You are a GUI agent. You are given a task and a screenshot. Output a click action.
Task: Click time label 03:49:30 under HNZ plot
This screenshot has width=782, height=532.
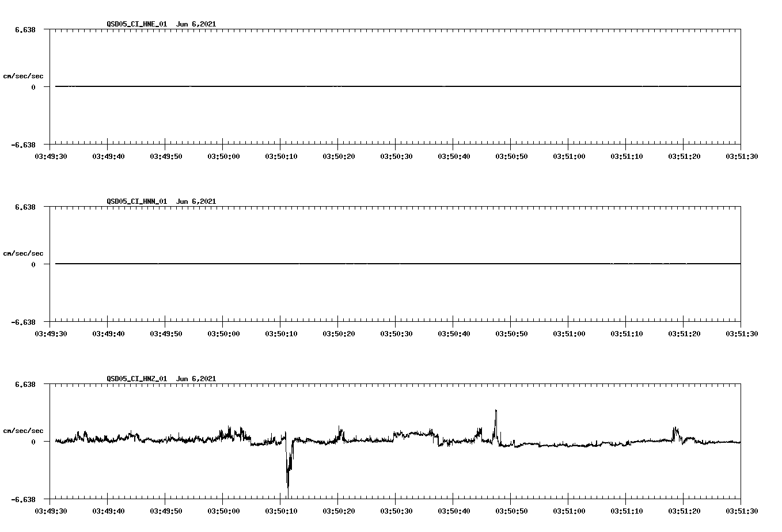point(51,511)
